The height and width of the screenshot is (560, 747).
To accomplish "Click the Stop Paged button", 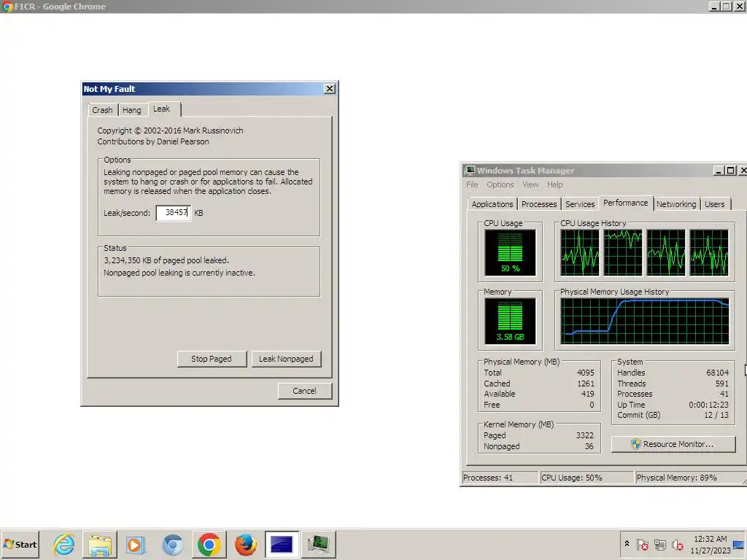I will point(212,359).
